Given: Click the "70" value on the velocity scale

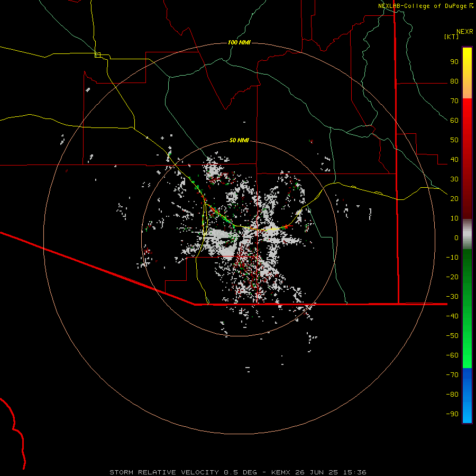Looking at the screenshot, I should coord(454,101).
